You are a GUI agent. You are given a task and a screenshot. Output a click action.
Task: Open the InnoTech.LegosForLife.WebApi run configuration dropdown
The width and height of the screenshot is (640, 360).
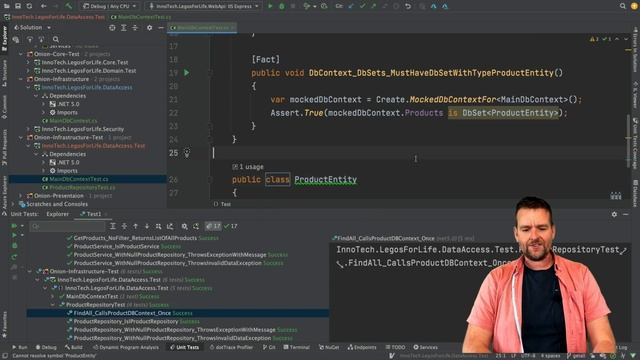203,6
